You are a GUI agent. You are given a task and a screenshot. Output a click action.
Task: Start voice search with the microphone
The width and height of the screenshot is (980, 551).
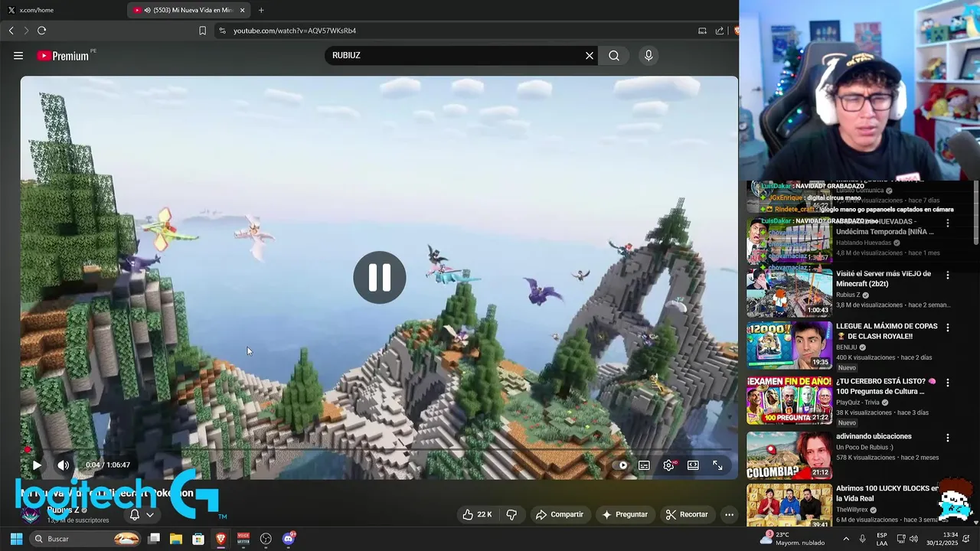coord(648,55)
